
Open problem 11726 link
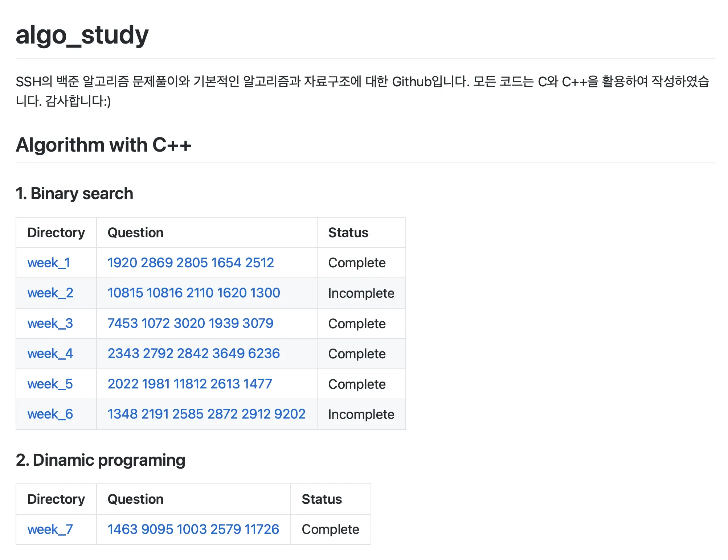point(261,529)
